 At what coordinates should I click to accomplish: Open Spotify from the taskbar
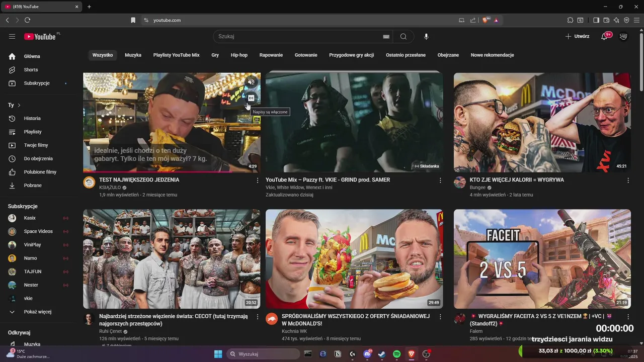396,354
